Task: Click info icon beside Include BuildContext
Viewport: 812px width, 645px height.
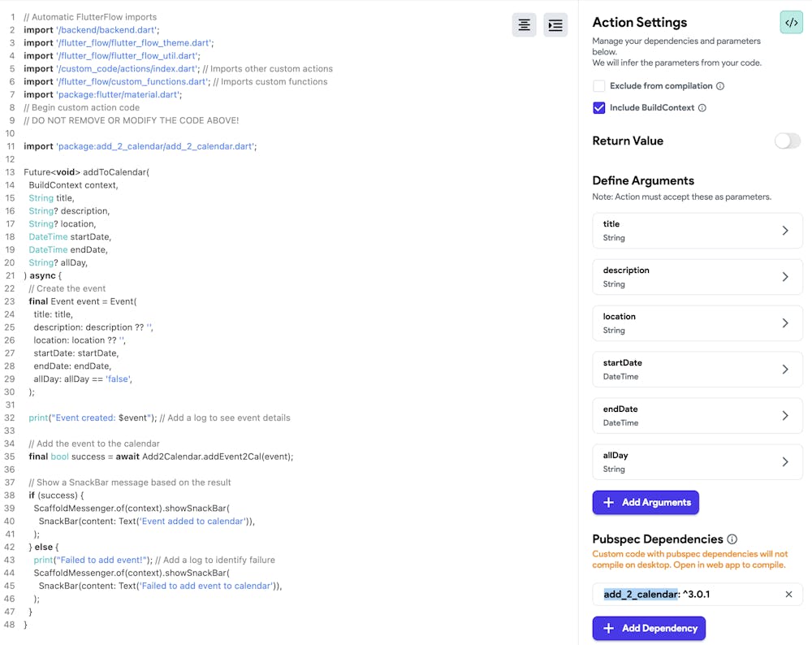Action: click(x=702, y=108)
